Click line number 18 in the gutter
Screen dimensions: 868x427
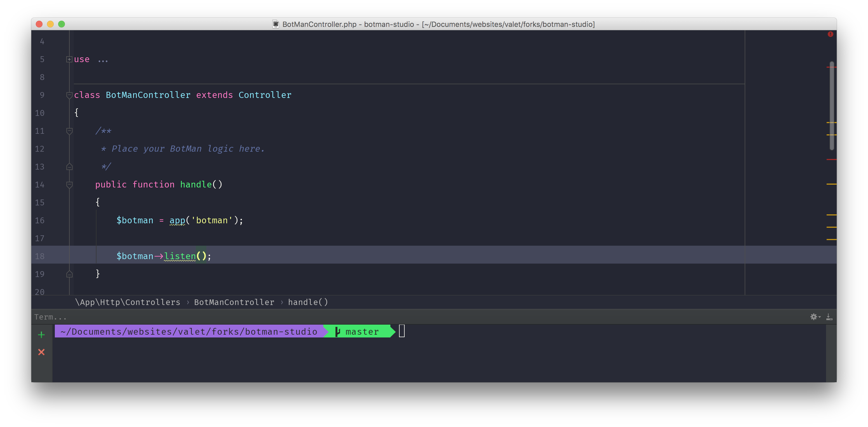click(40, 256)
